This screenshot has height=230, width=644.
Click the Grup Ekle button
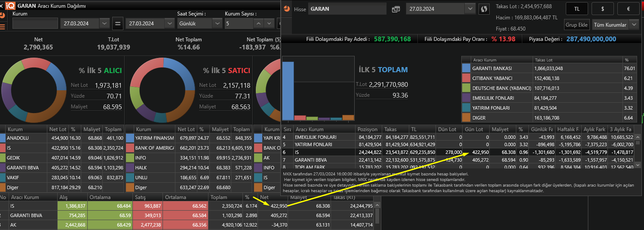click(577, 25)
